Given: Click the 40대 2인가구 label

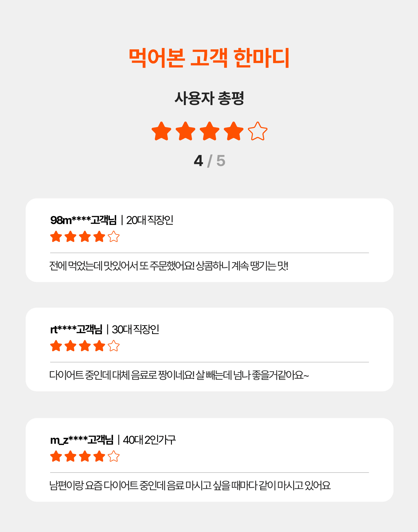Looking at the screenshot, I should click(149, 440).
